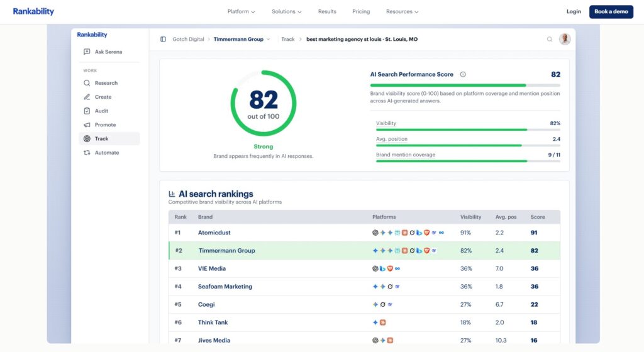The height and width of the screenshot is (352, 644).
Task: Click the first sparkle icon in Seafoam Marketing row
Action: (x=375, y=287)
